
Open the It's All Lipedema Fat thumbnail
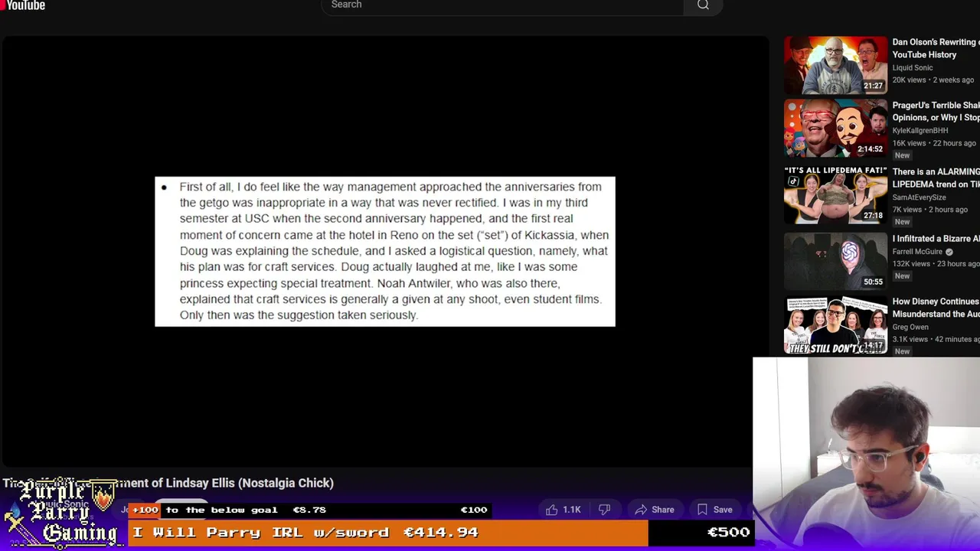pos(835,194)
